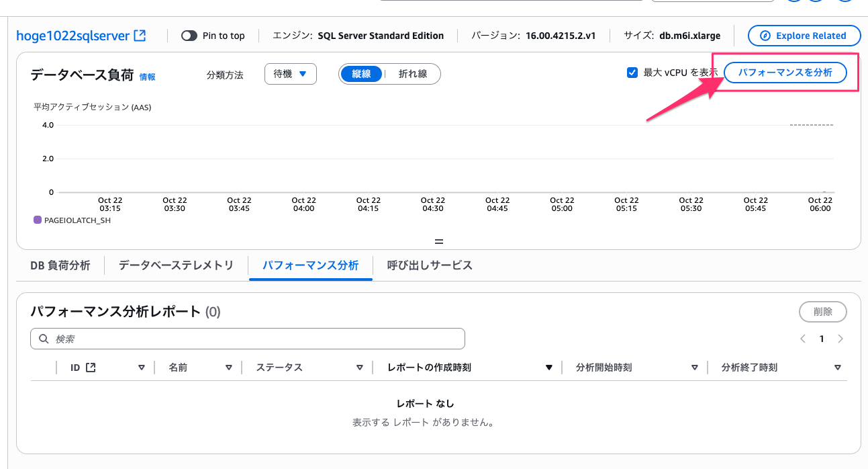
Task: Sort by ステータス column arrow
Action: [x=360, y=368]
